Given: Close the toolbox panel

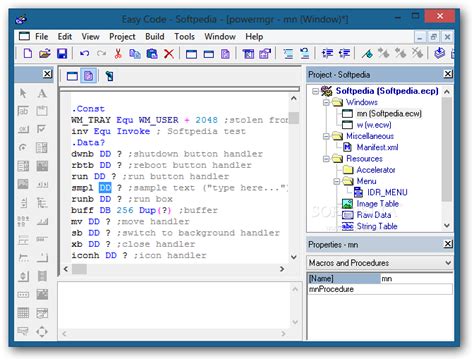Looking at the screenshot, I should pos(48,74).
